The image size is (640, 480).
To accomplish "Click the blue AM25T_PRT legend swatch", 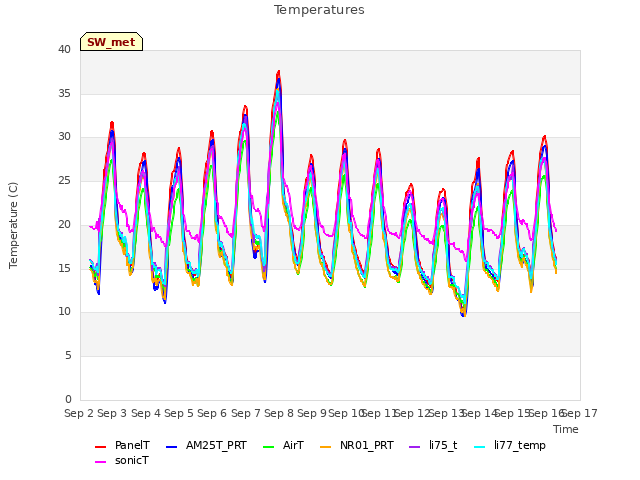I will click(171, 447).
